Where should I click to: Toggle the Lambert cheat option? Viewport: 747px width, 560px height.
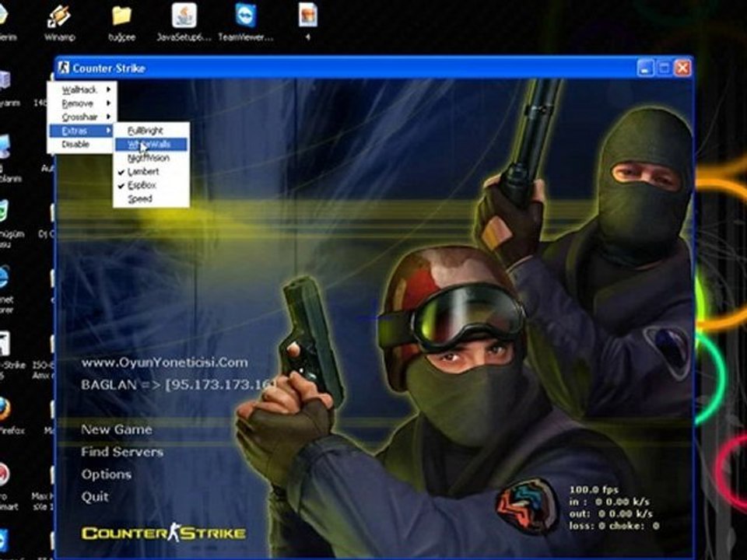152,171
